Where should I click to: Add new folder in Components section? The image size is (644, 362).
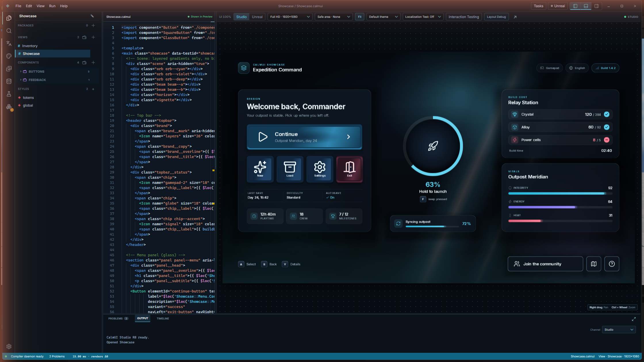[85, 63]
